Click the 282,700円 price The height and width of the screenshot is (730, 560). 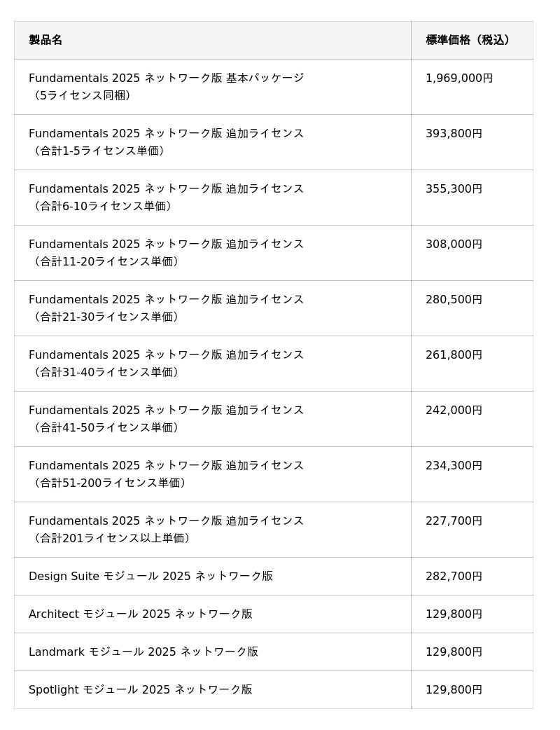coord(454,577)
